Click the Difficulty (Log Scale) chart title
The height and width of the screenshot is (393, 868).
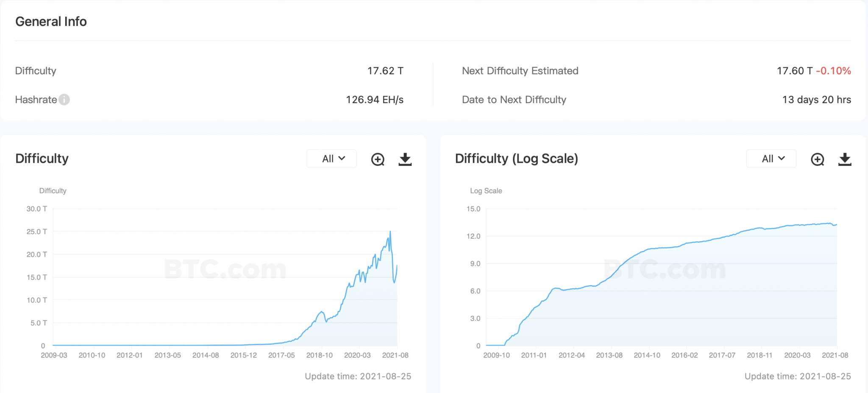coord(516,159)
